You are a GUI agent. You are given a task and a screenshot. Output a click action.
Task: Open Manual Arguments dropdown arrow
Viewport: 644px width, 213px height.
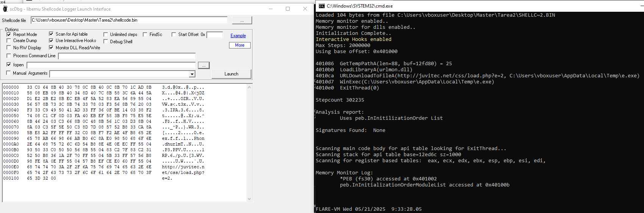click(x=192, y=74)
